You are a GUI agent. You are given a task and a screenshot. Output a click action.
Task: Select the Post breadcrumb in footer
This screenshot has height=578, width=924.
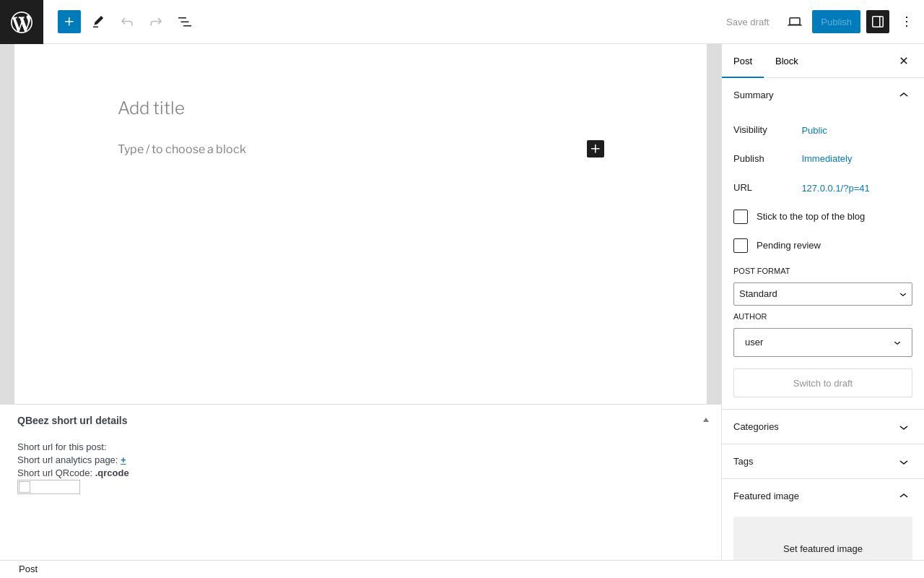[28, 569]
